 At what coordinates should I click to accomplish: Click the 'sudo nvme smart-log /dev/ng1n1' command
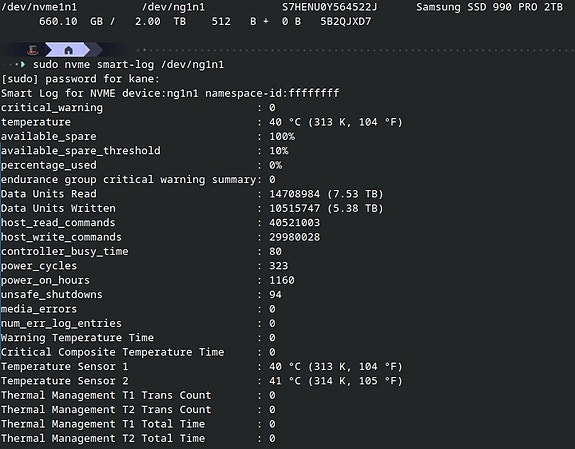tap(128, 65)
